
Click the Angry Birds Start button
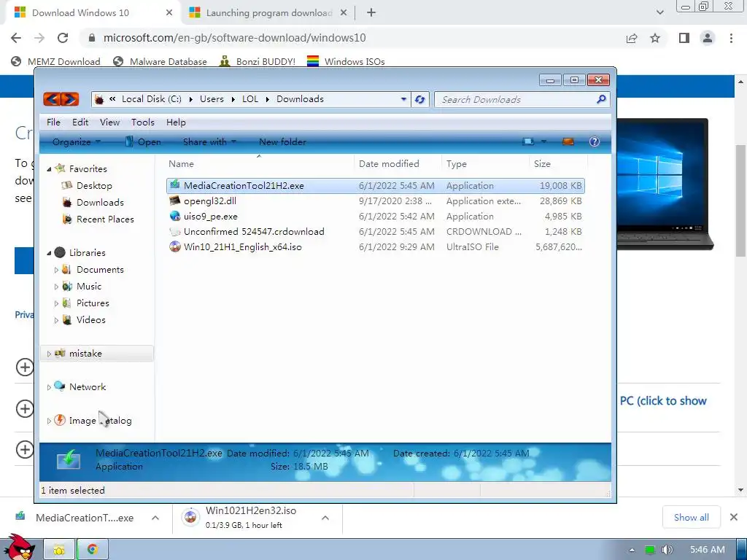click(20, 547)
